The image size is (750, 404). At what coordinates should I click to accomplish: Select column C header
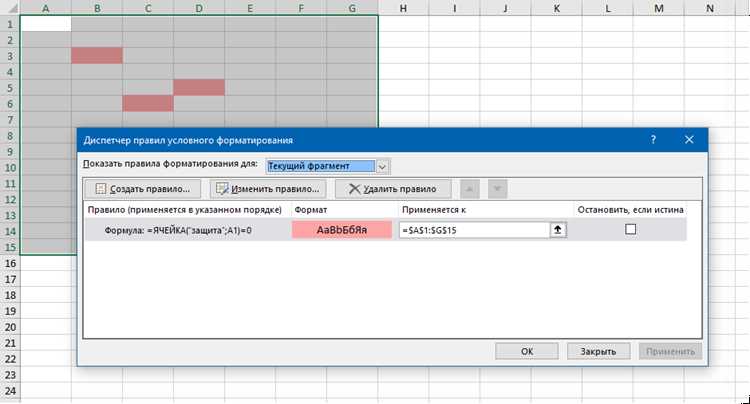click(x=148, y=8)
